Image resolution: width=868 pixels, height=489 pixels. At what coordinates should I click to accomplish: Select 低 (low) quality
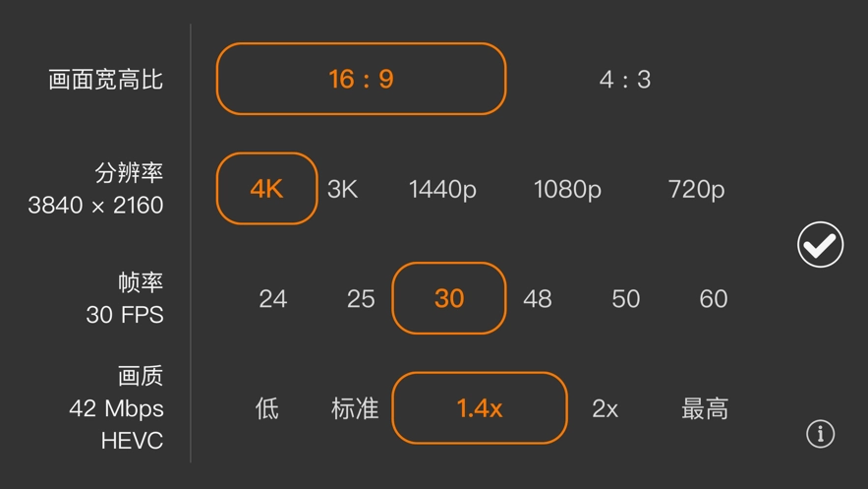(266, 408)
